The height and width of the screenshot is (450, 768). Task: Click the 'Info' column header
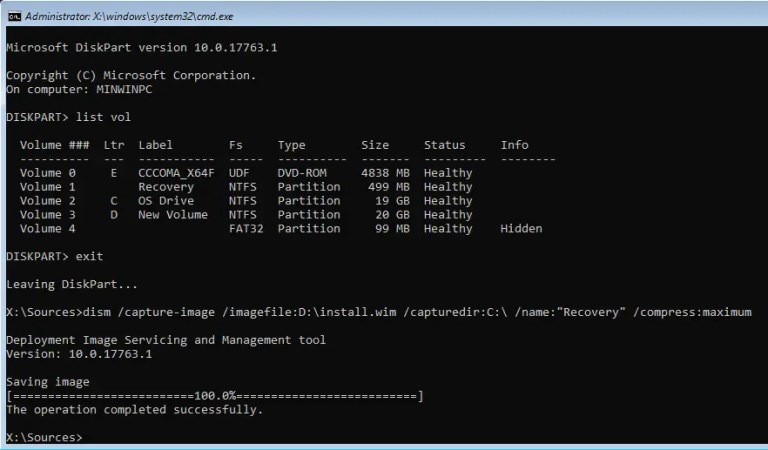(x=514, y=145)
